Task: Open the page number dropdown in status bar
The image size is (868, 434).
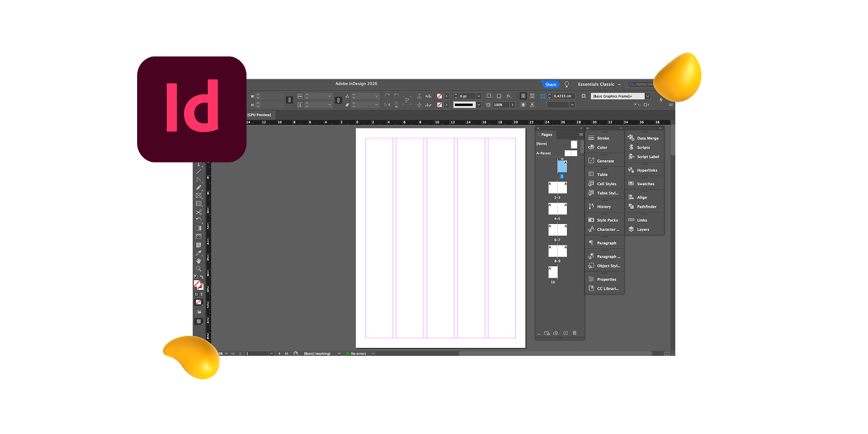Action: [271, 353]
